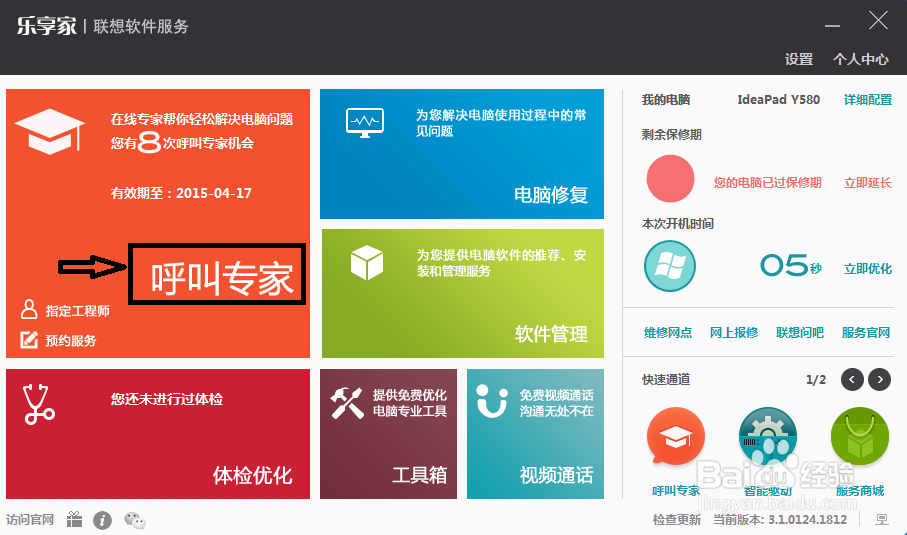The width and height of the screenshot is (907, 535).
Task: Open 预约服务 edit note icon
Action: click(x=29, y=340)
